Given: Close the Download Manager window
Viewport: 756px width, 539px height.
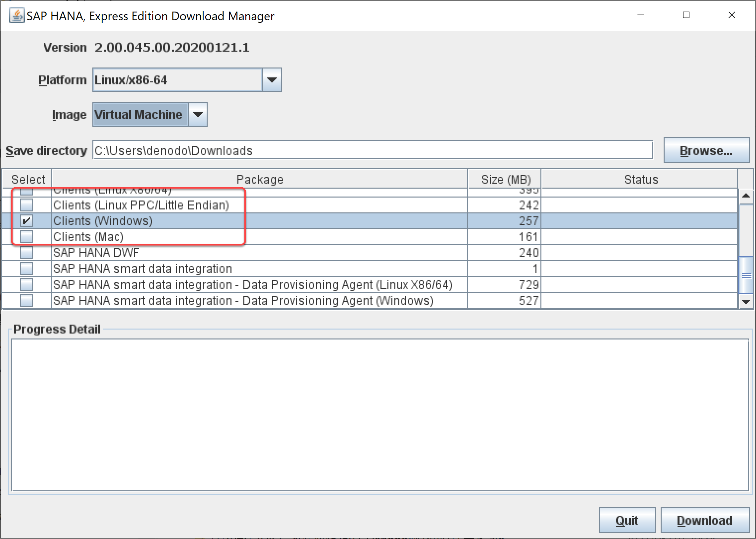Looking at the screenshot, I should point(731,15).
